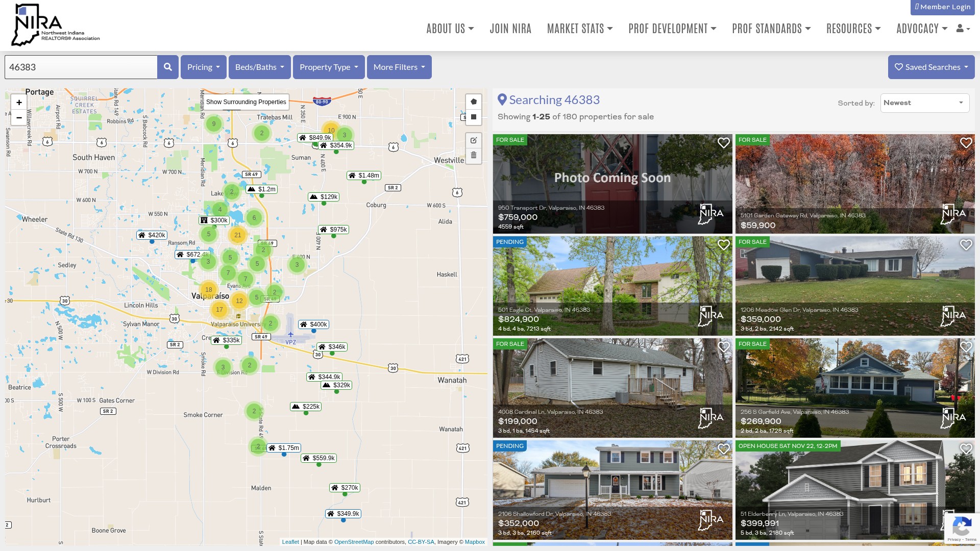This screenshot has height=551, width=980.
Task: Change the Sorted by Newest dropdown
Action: pos(924,103)
